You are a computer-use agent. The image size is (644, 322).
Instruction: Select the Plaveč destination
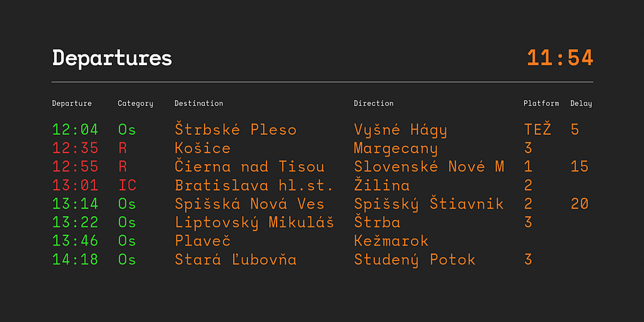point(203,240)
